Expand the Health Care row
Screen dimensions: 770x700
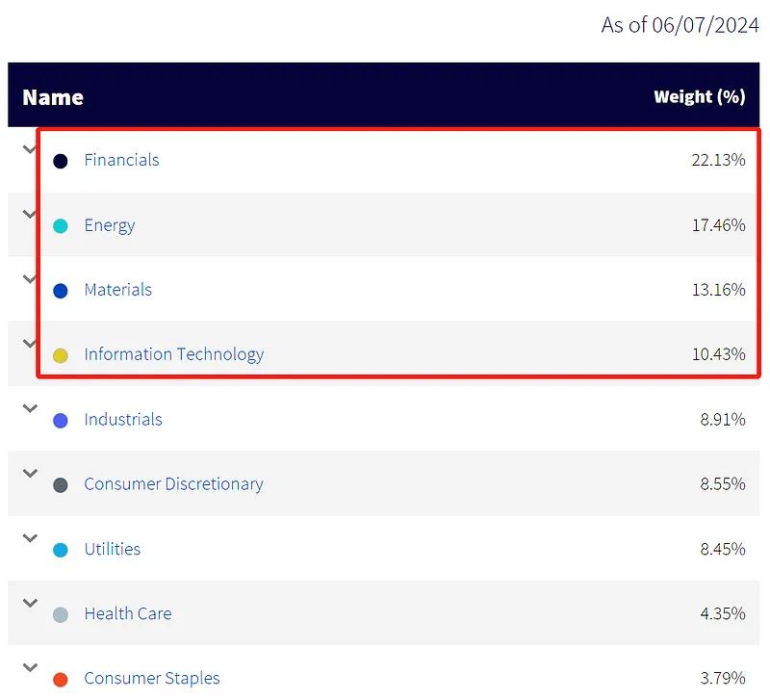pos(30,603)
